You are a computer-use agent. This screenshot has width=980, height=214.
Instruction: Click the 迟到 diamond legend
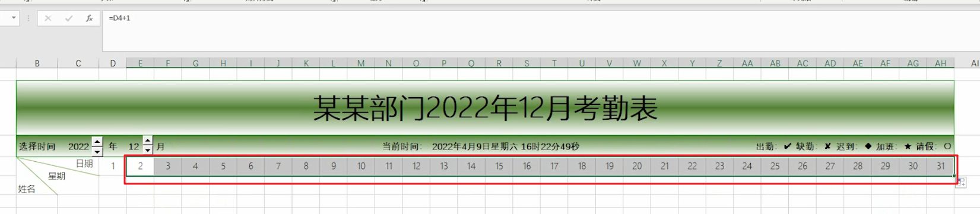(x=854, y=146)
